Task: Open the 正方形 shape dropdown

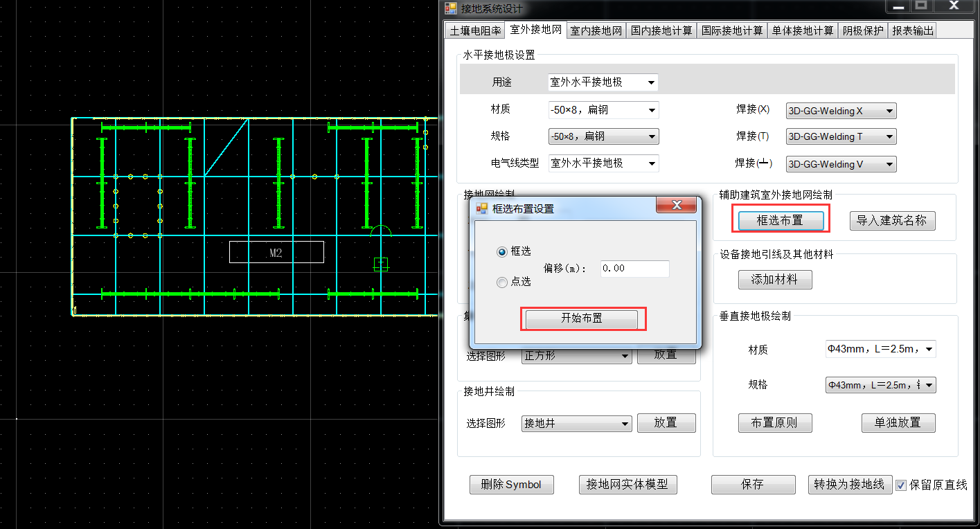Action: coord(577,357)
